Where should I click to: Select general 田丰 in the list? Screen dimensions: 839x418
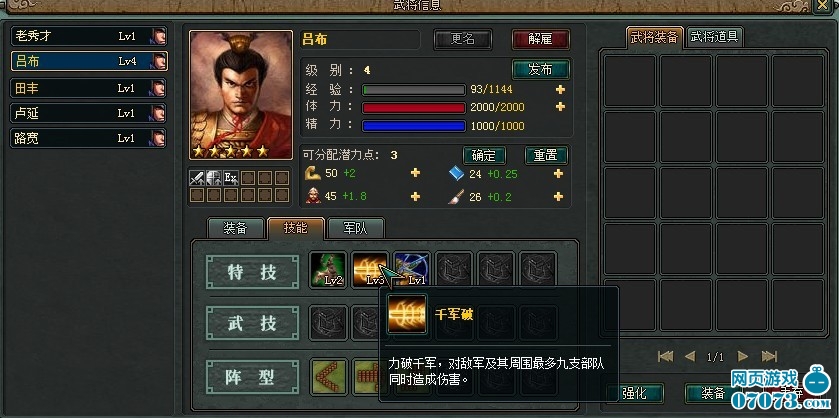[89, 88]
